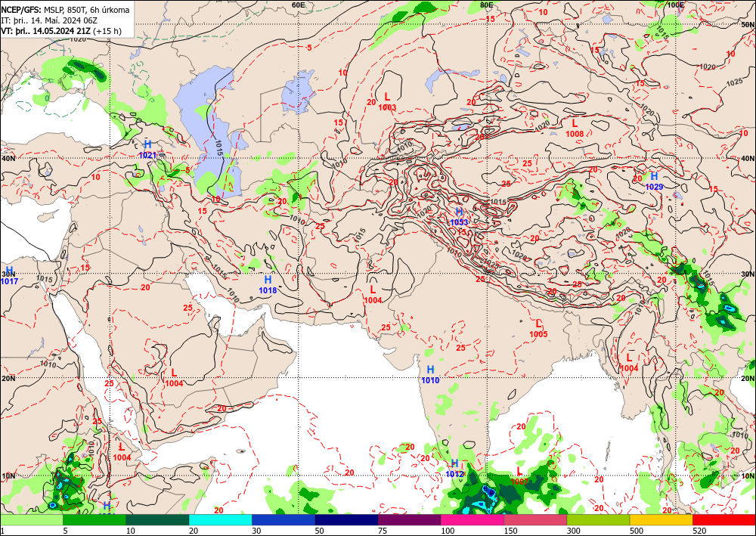Click the L 1008 low pressure marker
The width and height of the screenshot is (756, 536).
click(x=575, y=129)
